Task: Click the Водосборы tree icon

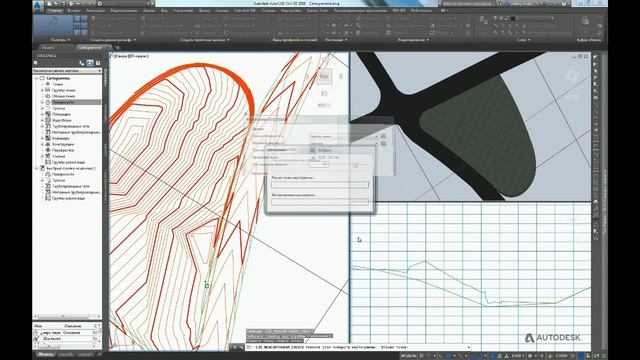Action: (x=48, y=120)
